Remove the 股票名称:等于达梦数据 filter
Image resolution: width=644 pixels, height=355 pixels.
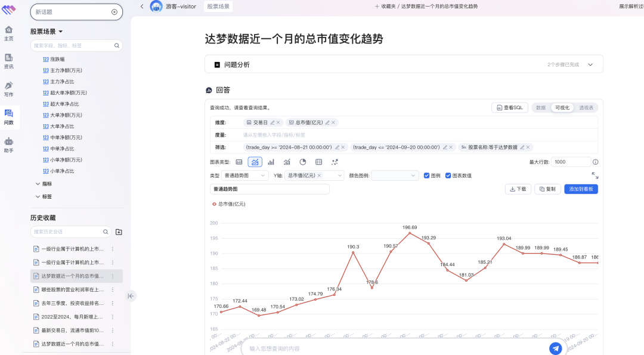click(528, 147)
